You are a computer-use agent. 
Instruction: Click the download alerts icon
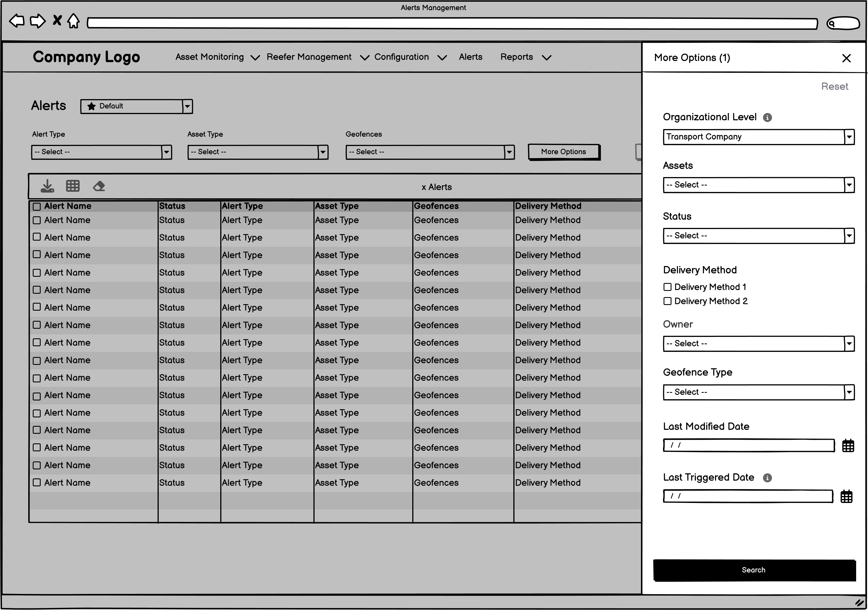pos(47,186)
